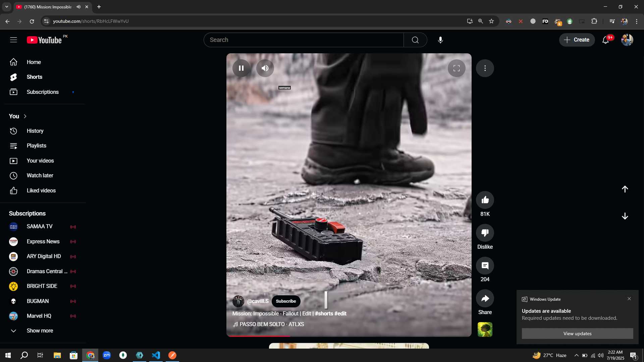
Task: Open Chrome three-dot menu
Action: pos(637,21)
